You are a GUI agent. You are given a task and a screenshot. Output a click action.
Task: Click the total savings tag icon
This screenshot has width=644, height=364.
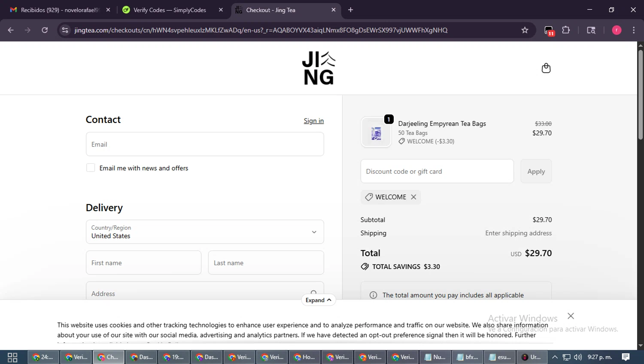click(x=365, y=266)
